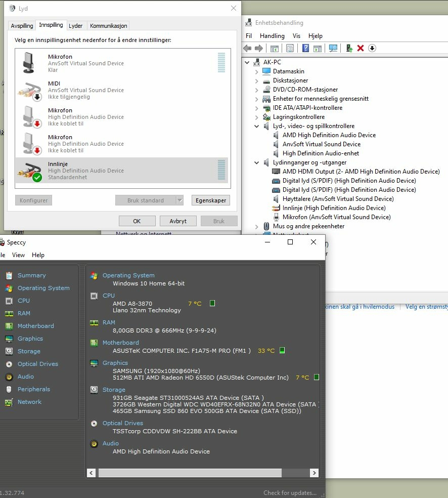This screenshot has height=498, width=448.
Task: Collapse Lydinnganger og -utganger tree node
Action: [x=257, y=163]
